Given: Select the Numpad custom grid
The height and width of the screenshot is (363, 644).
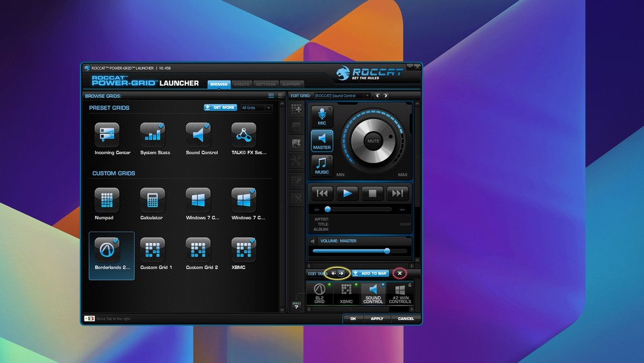Looking at the screenshot, I should coord(107,200).
